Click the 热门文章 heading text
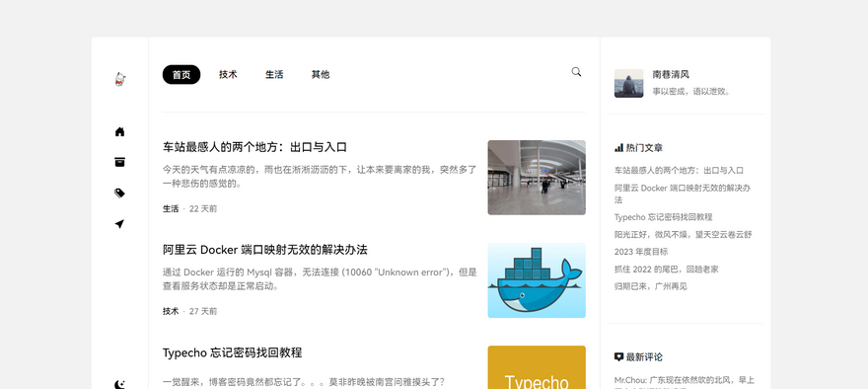Image resolution: width=868 pixels, height=389 pixels. [x=644, y=148]
